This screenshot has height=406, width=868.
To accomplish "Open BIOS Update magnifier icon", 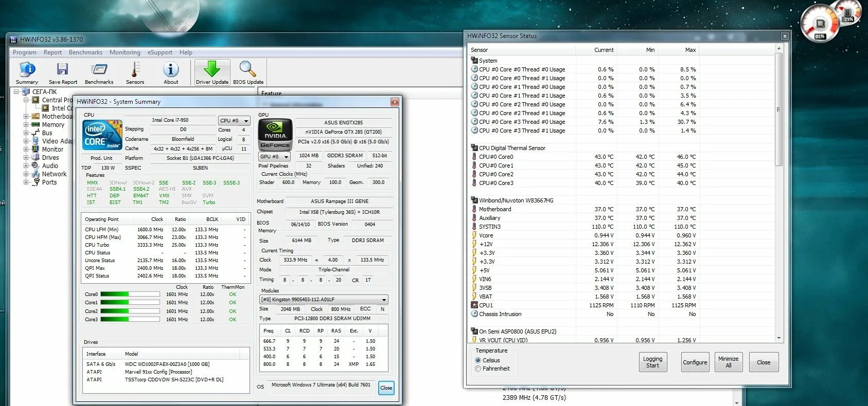I will (x=248, y=72).
